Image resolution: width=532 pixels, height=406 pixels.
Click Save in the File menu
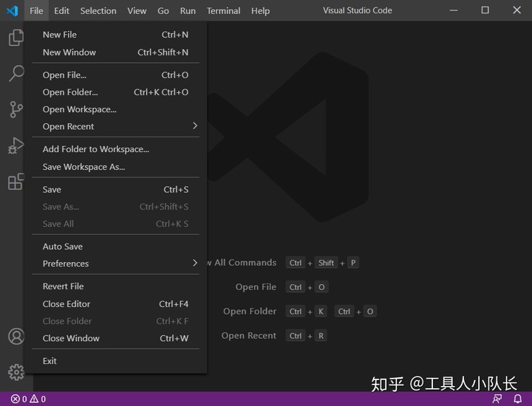pos(115,190)
